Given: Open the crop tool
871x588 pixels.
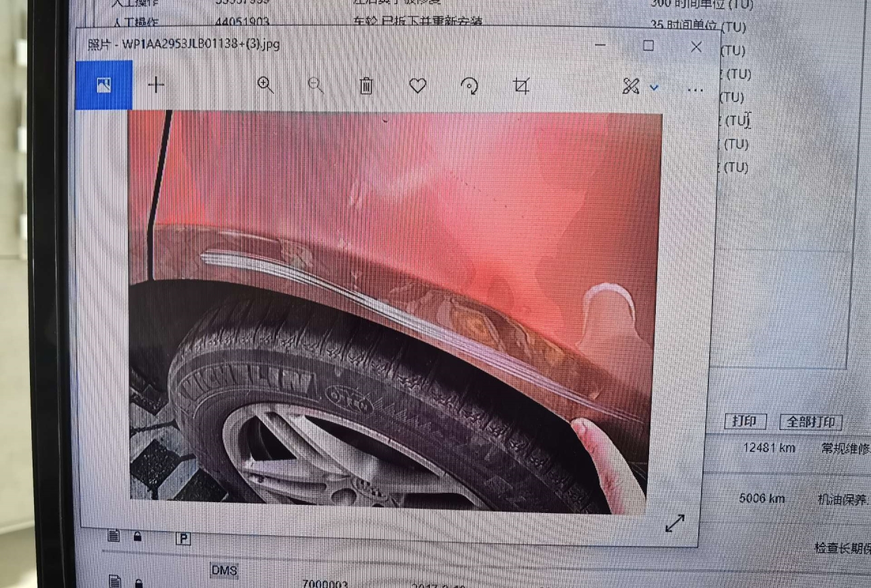Looking at the screenshot, I should (x=521, y=86).
